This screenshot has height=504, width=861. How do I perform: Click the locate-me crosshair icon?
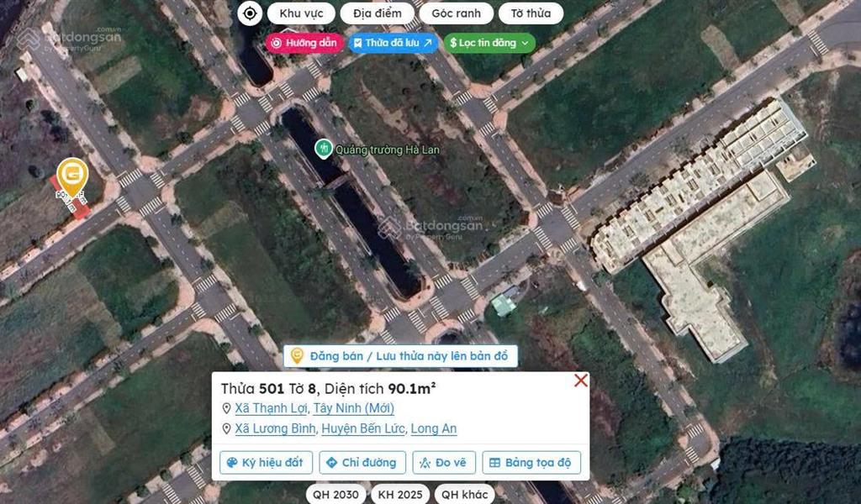[249, 13]
